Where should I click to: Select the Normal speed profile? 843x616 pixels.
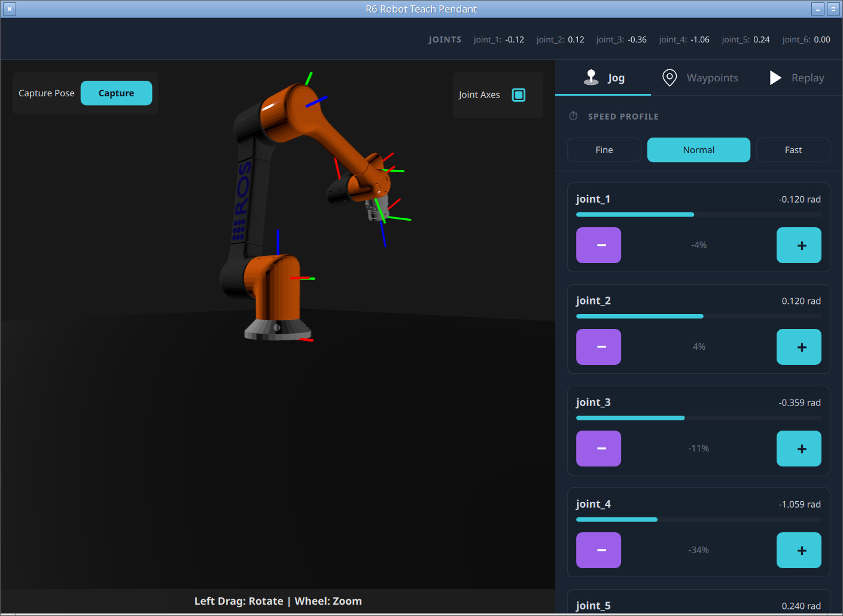point(699,150)
